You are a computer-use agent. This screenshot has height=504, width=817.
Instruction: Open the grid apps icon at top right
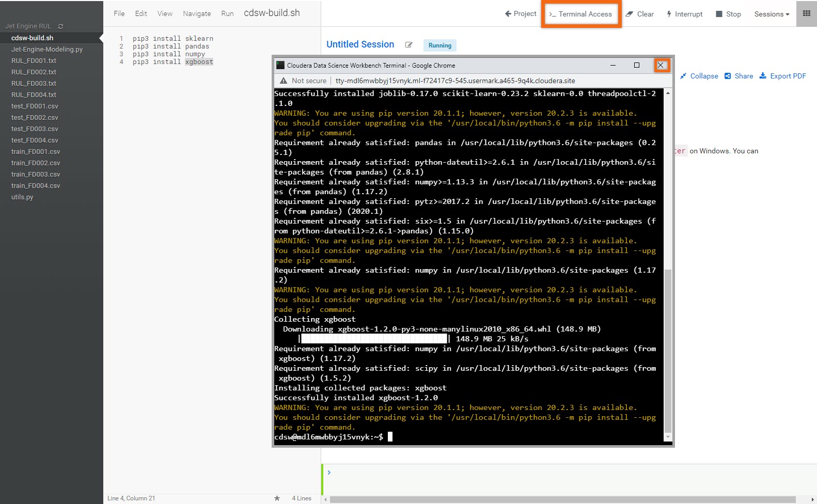806,14
